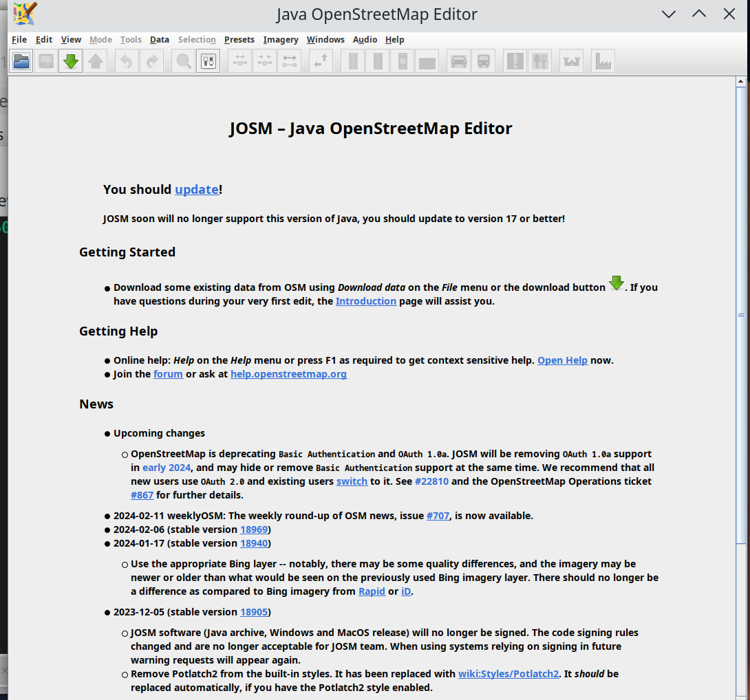Open stable version 18969 link
Screen dimensions: 750x700
pyautogui.click(x=254, y=529)
